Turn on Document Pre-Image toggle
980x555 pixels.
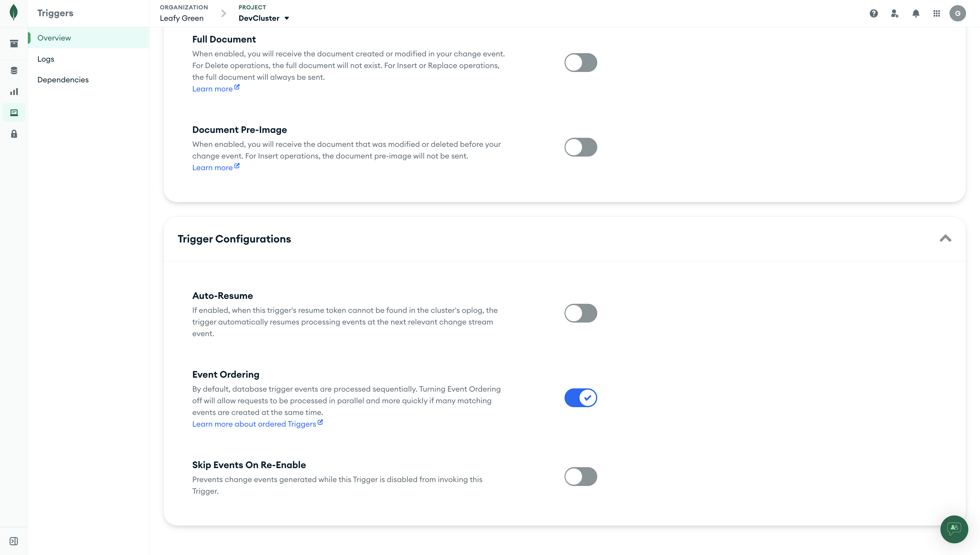(x=581, y=147)
